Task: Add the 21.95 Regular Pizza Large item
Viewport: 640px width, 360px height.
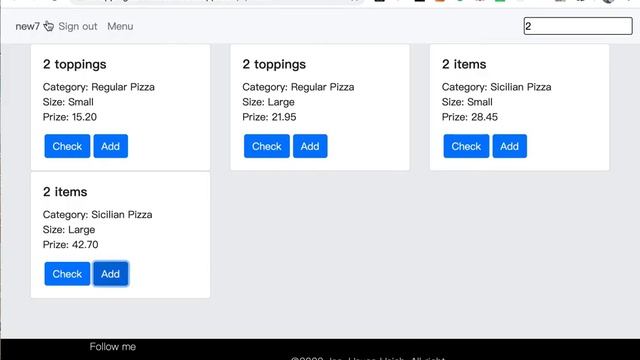Action: coord(310,146)
